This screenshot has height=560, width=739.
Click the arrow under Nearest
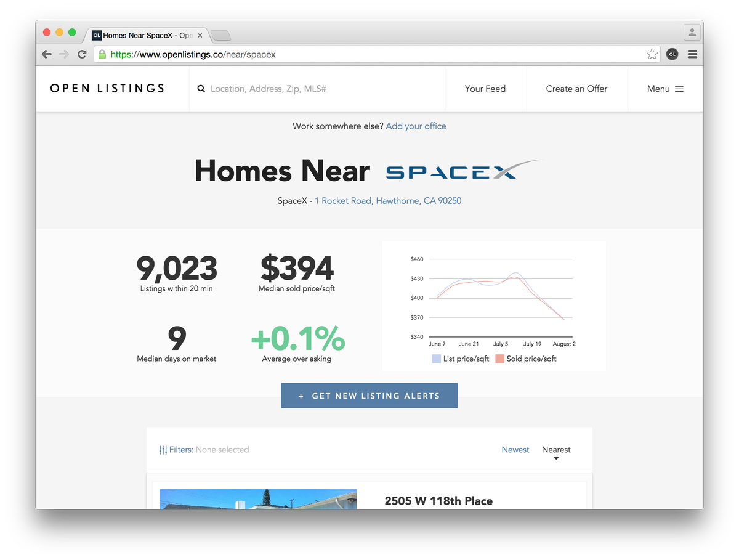[x=556, y=459]
